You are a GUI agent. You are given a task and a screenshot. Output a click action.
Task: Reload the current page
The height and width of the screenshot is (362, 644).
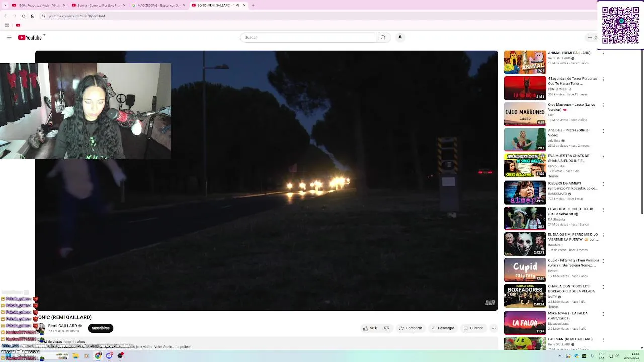click(23, 16)
